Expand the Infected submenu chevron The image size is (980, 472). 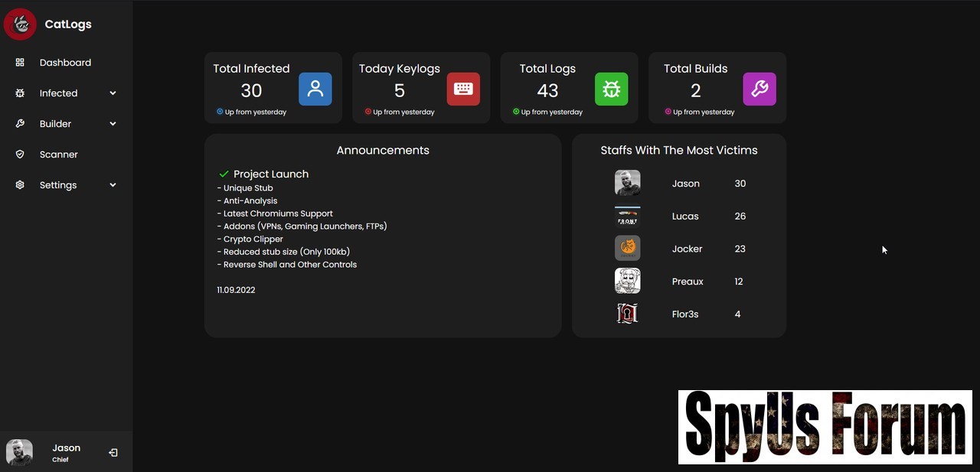[113, 93]
